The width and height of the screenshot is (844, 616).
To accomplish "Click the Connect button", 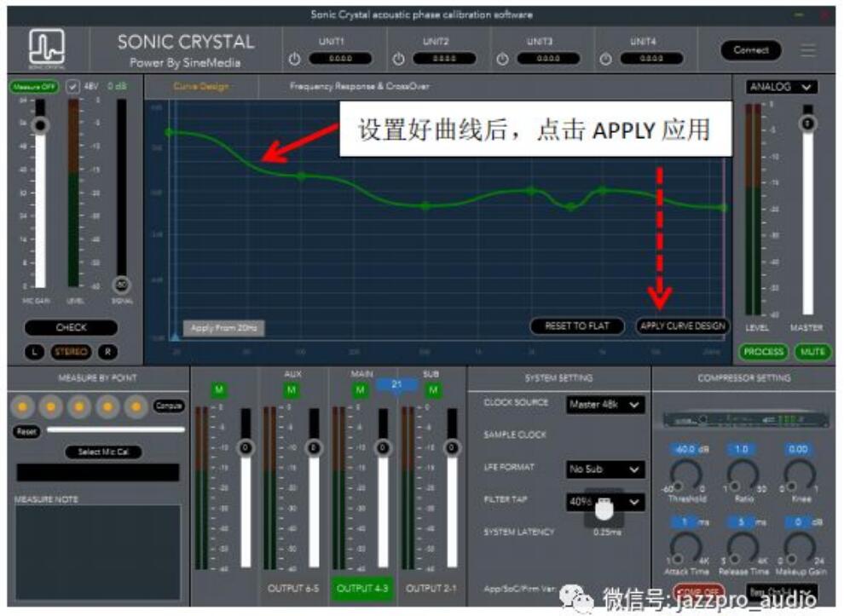I will 751,50.
